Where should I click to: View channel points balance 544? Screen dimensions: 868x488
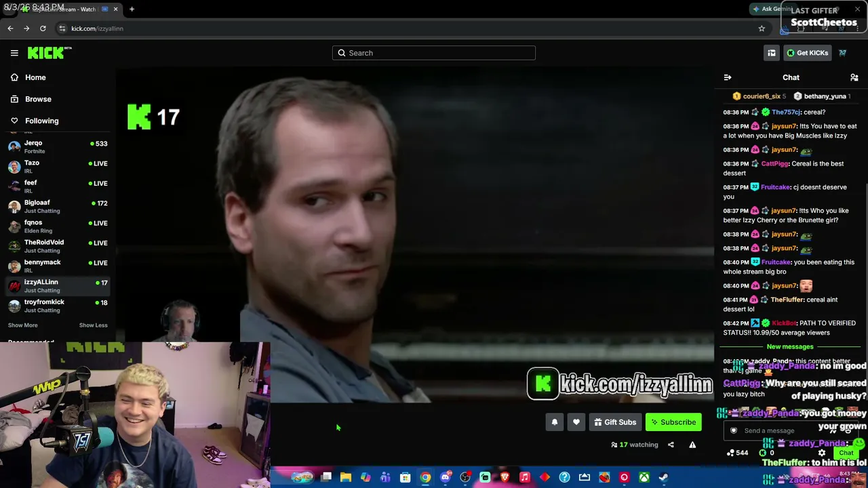[x=736, y=453]
